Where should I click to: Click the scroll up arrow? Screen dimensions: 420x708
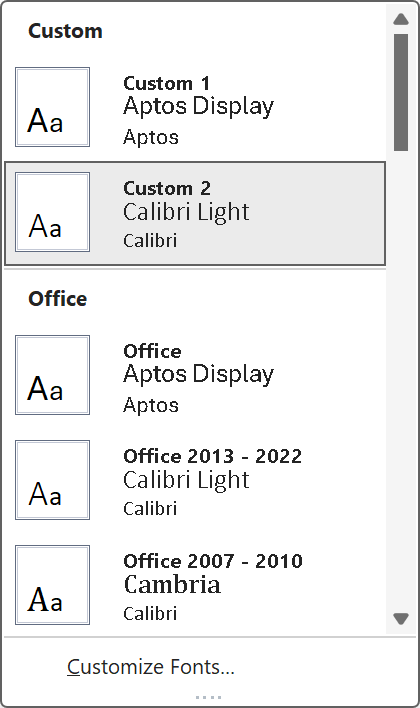tap(401, 19)
